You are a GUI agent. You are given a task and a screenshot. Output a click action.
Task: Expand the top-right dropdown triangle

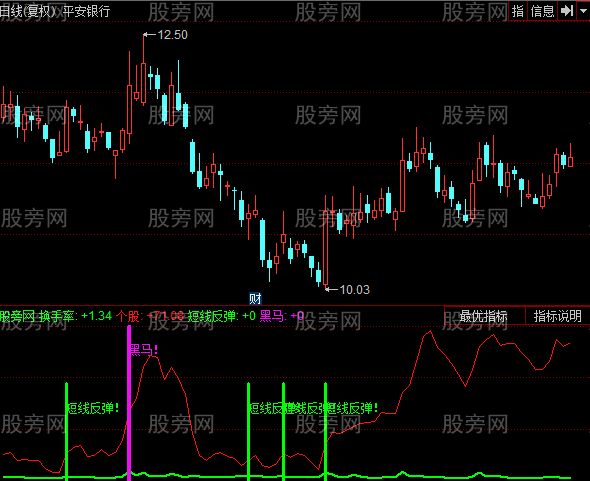[x=584, y=11]
